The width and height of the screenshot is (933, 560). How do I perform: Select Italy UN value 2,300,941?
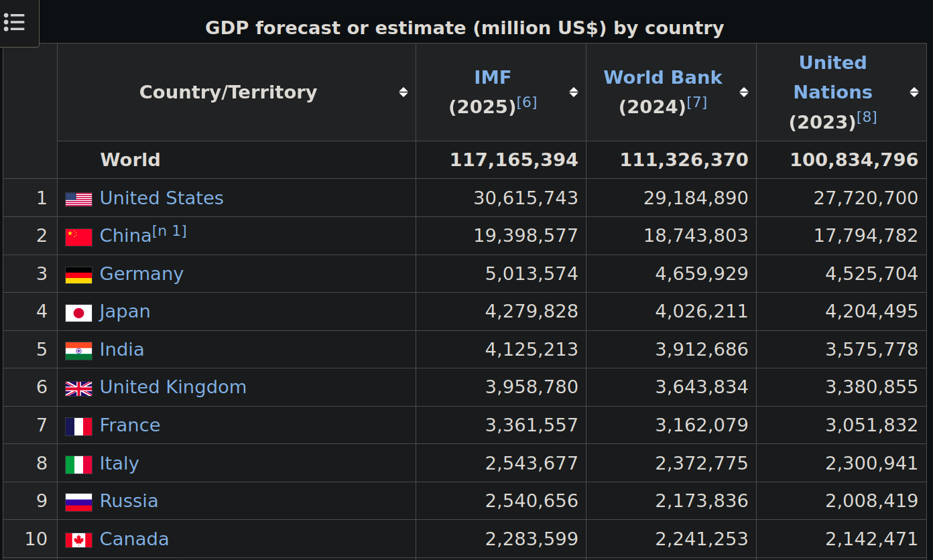(x=872, y=464)
